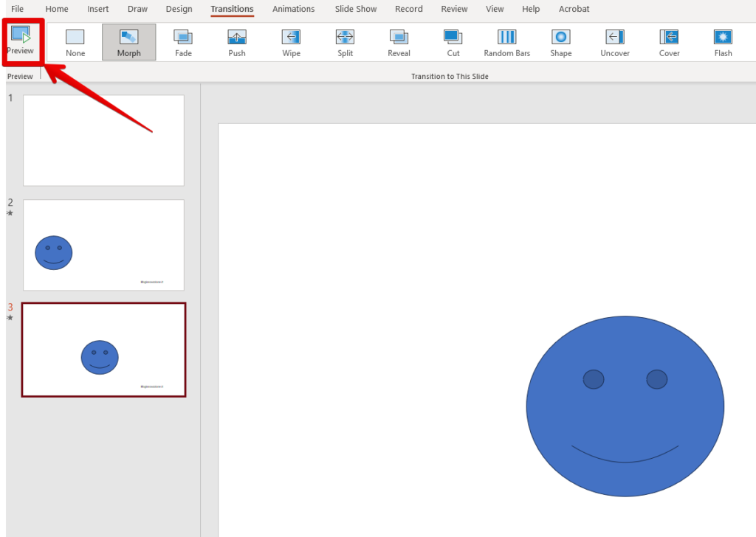Image resolution: width=756 pixels, height=537 pixels.
Task: Apply the Push transition
Action: click(x=237, y=42)
